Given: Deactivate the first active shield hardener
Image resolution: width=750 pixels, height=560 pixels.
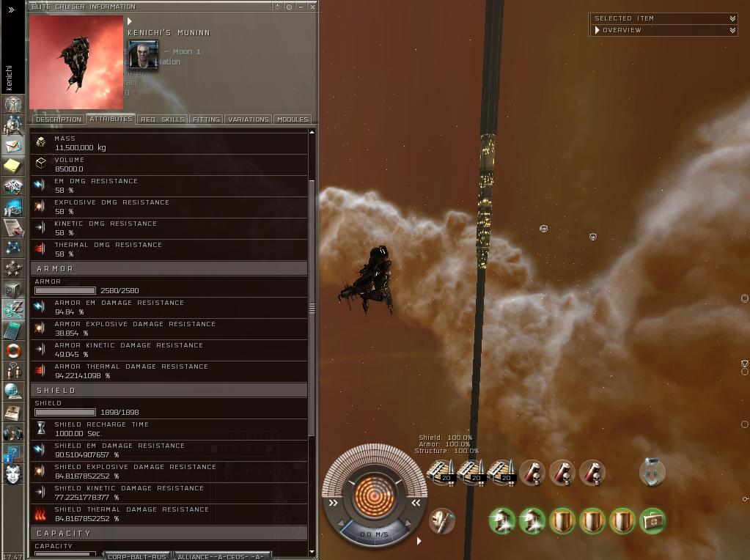Looking at the screenshot, I should point(562,521).
